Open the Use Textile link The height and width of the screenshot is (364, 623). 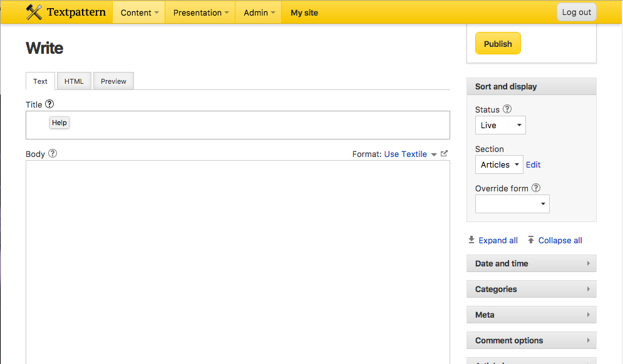(406, 153)
